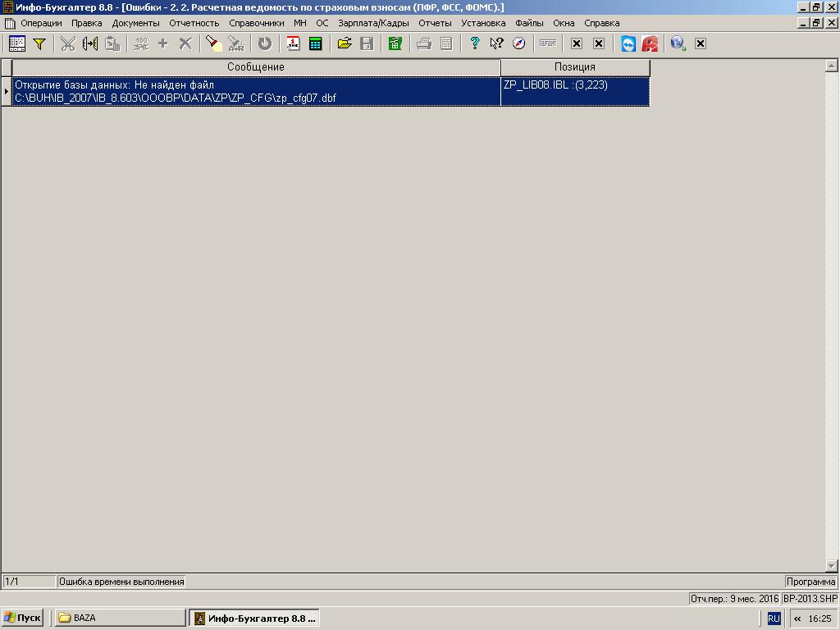Click the flashlight search icon
Viewport: 840px width, 630px height.
[x=214, y=43]
